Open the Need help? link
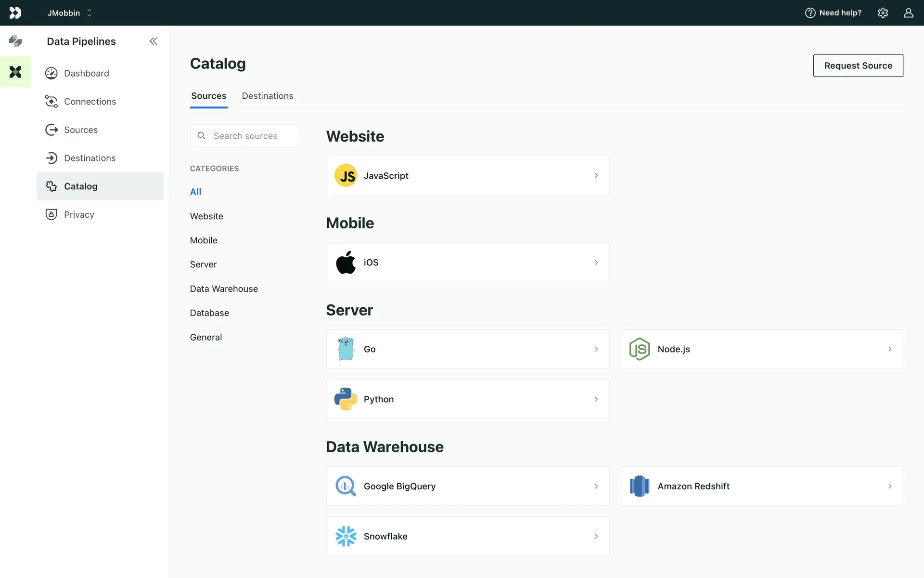 (834, 13)
